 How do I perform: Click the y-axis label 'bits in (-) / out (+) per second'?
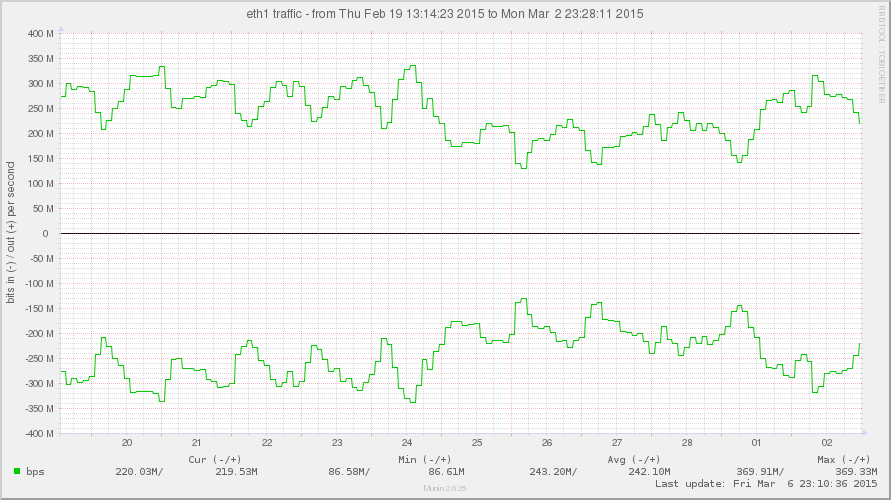coord(11,232)
